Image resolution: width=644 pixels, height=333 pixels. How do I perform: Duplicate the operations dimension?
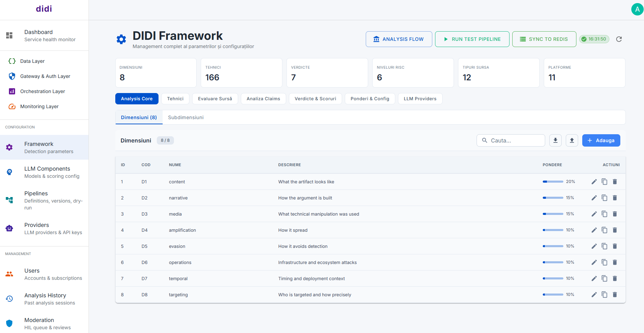[605, 262]
